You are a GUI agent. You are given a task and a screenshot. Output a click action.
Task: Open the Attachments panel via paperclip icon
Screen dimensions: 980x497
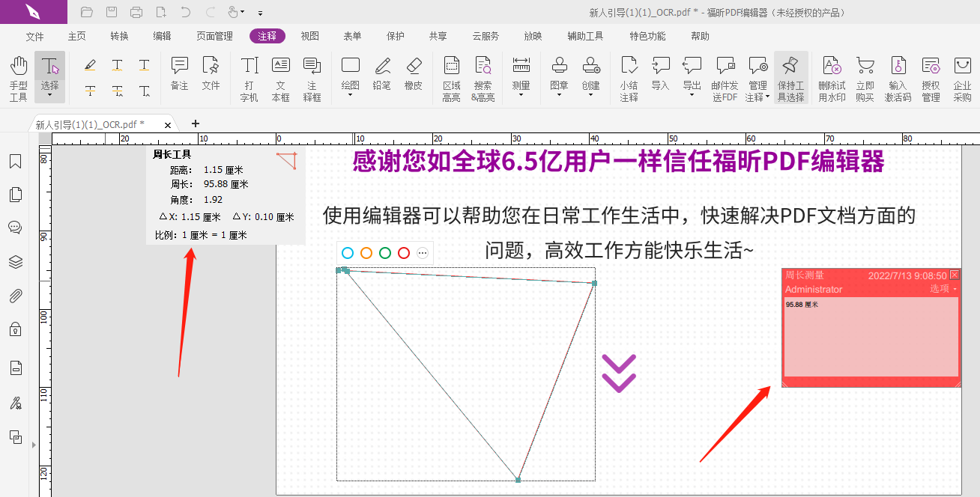click(15, 296)
